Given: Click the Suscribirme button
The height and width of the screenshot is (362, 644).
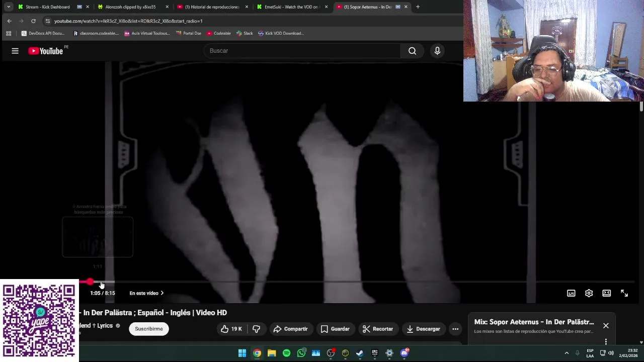Looking at the screenshot, I should [x=149, y=329].
